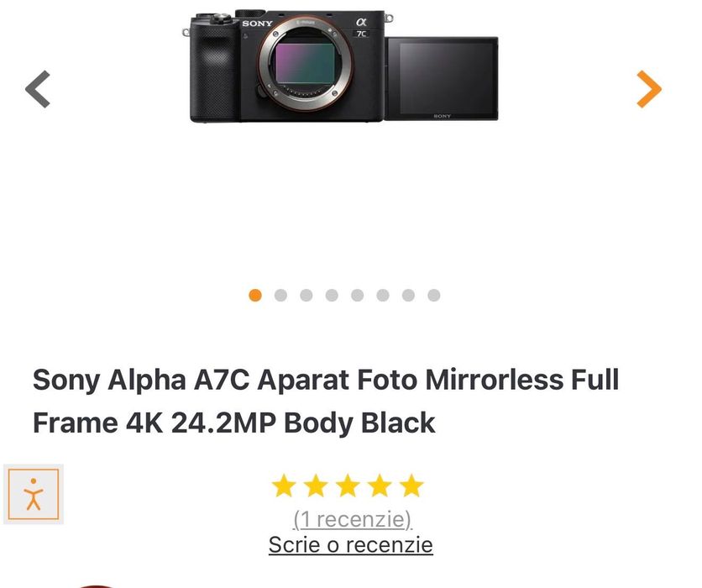The width and height of the screenshot is (702, 588).
Task: Click the third rating star
Action: (348, 486)
